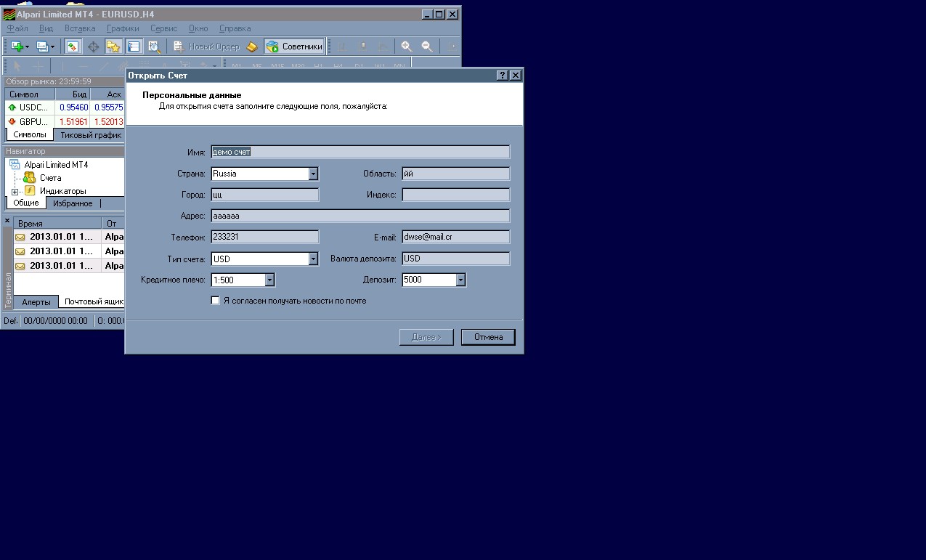926x560 pixels.
Task: Toggle the Data Window crosshair icon
Action: 94,46
